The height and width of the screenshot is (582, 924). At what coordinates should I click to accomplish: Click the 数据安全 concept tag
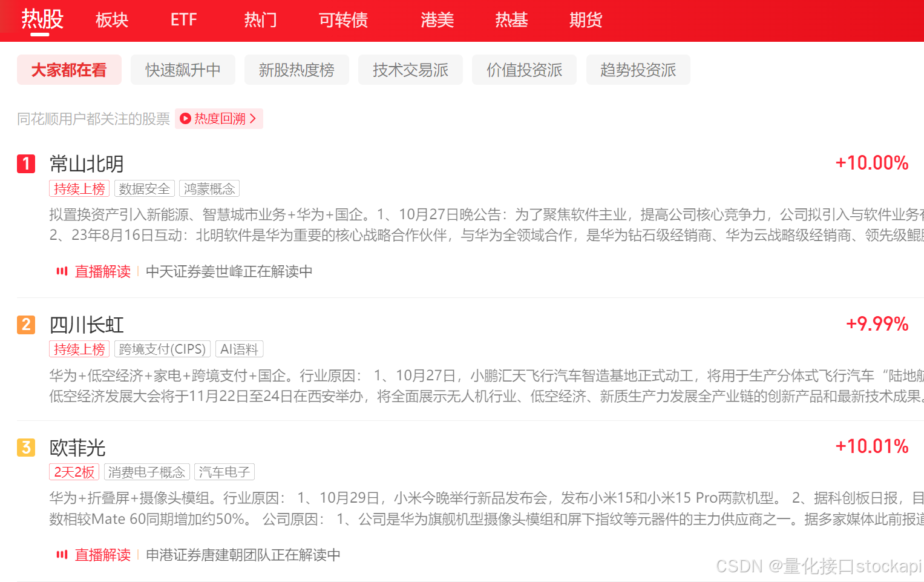tap(144, 189)
